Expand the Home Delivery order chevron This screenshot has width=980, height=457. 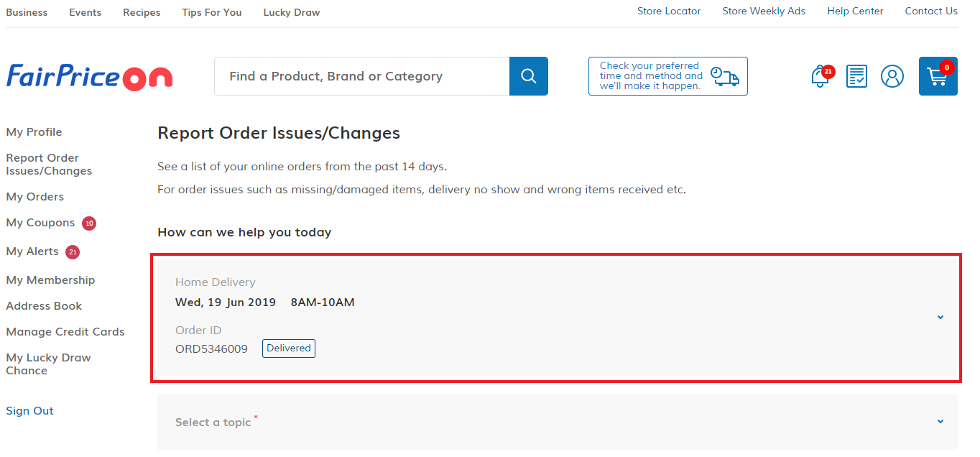coord(940,317)
